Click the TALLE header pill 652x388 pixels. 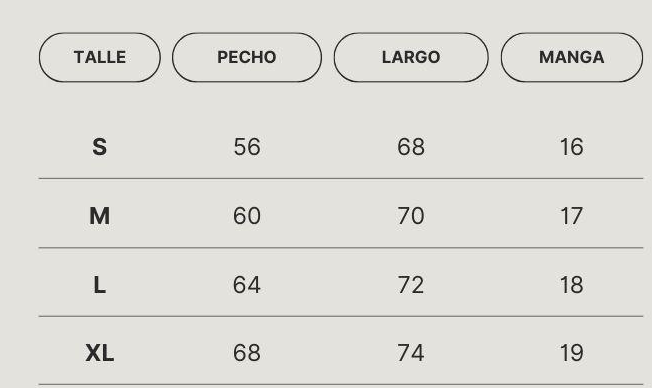coord(100,57)
